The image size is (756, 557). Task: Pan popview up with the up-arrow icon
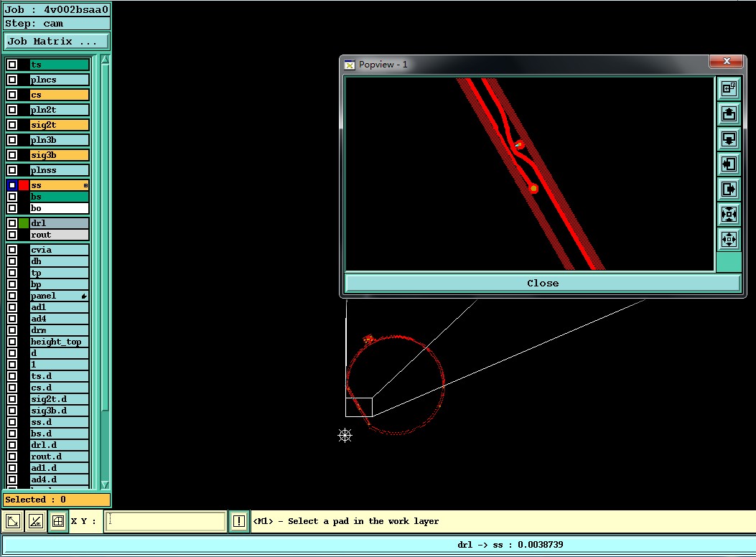(729, 113)
